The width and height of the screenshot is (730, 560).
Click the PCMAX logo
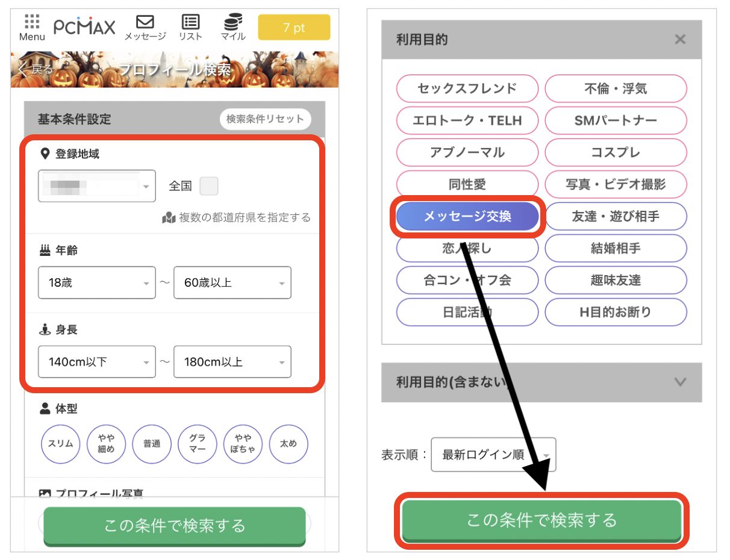(84, 26)
